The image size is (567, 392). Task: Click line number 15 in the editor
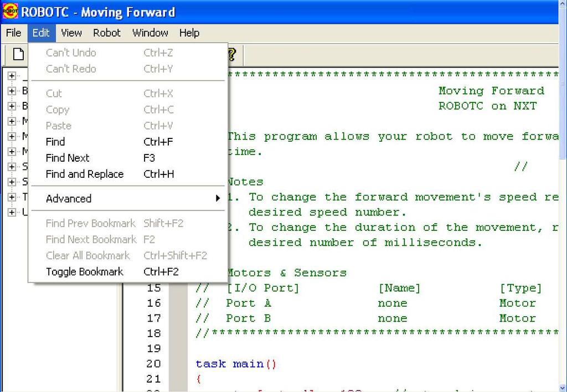pos(154,288)
